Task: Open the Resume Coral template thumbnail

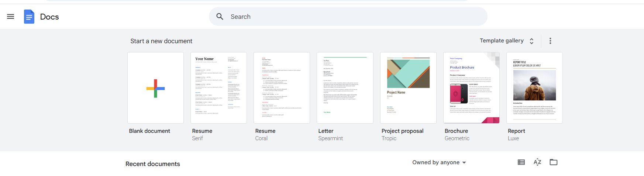Action: point(282,88)
